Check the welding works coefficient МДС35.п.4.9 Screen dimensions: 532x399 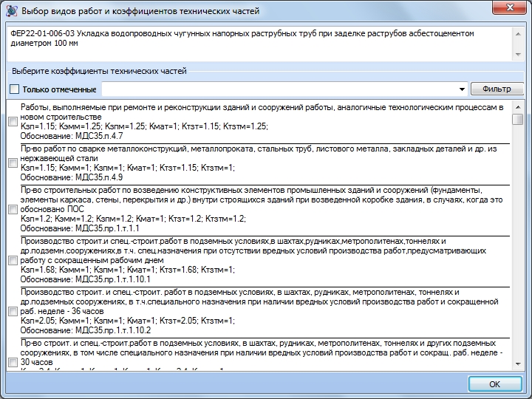pos(13,163)
